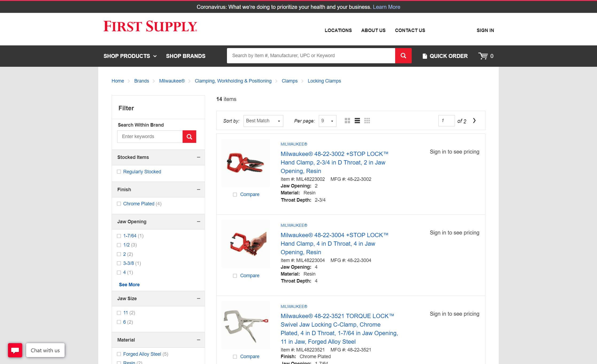Enable the Chrome Plated finish filter

pos(119,203)
